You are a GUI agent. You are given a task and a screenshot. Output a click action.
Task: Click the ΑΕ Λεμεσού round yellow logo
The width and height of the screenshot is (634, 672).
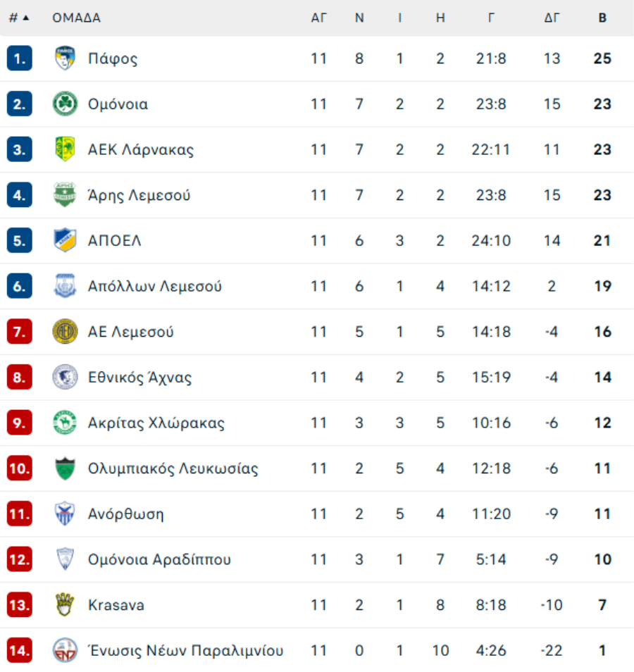(65, 332)
